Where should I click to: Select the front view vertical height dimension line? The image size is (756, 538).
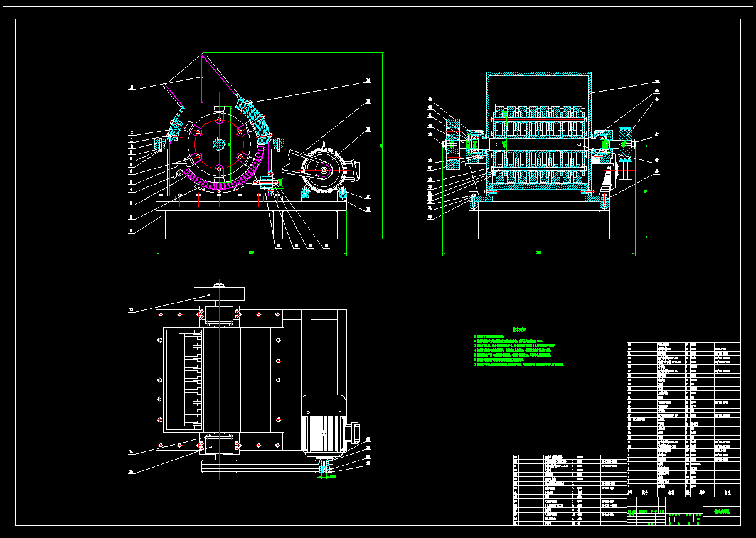point(382,146)
